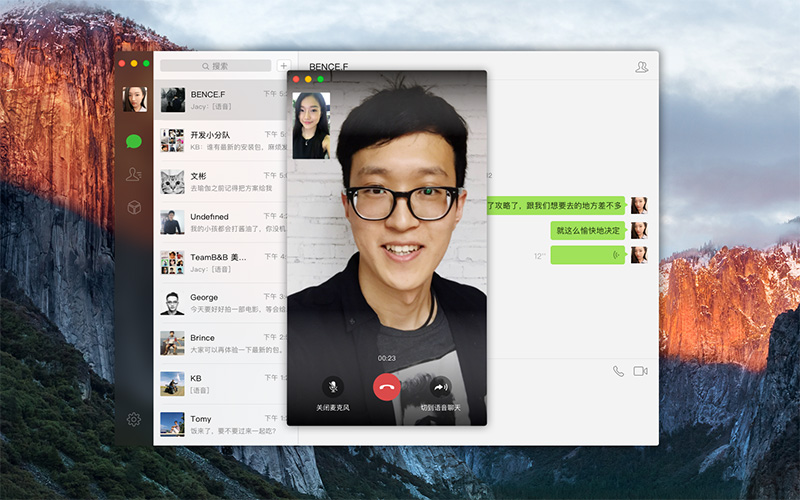Image resolution: width=800 pixels, height=500 pixels.
Task: Open chat member info icon at top right
Action: pos(641,67)
